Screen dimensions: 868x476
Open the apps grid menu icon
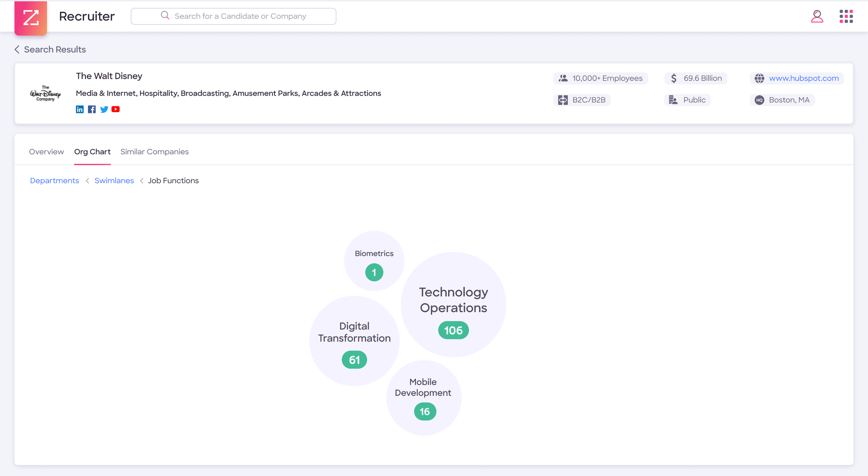tap(846, 16)
